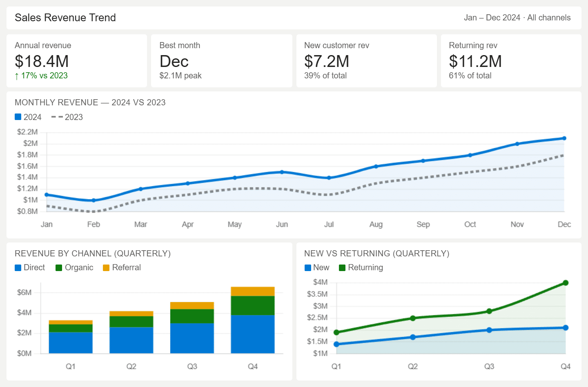Viewport: 588px width, 387px height.
Task: Toggle the New customers legend item
Action: pyautogui.click(x=317, y=268)
